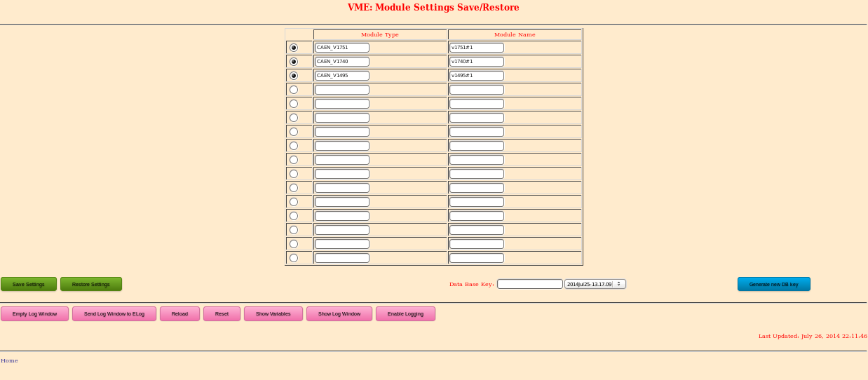Select the radio button for CAEN_V1740
Viewport: 868px width, 380px height.
(x=294, y=62)
